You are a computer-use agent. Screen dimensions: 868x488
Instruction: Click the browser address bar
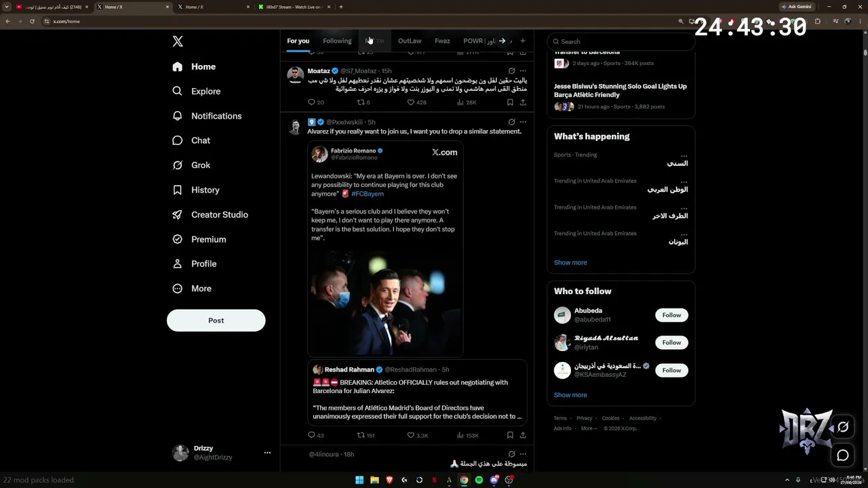[x=359, y=21]
